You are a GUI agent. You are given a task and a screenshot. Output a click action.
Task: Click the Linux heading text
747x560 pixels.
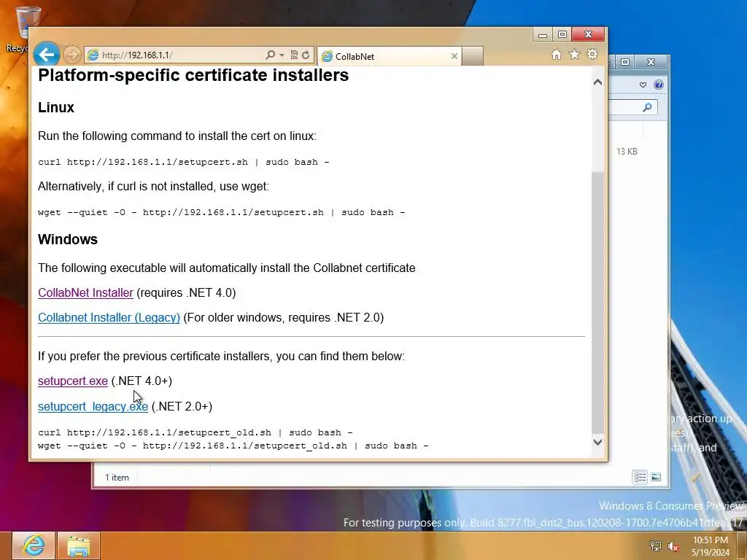pyautogui.click(x=56, y=107)
